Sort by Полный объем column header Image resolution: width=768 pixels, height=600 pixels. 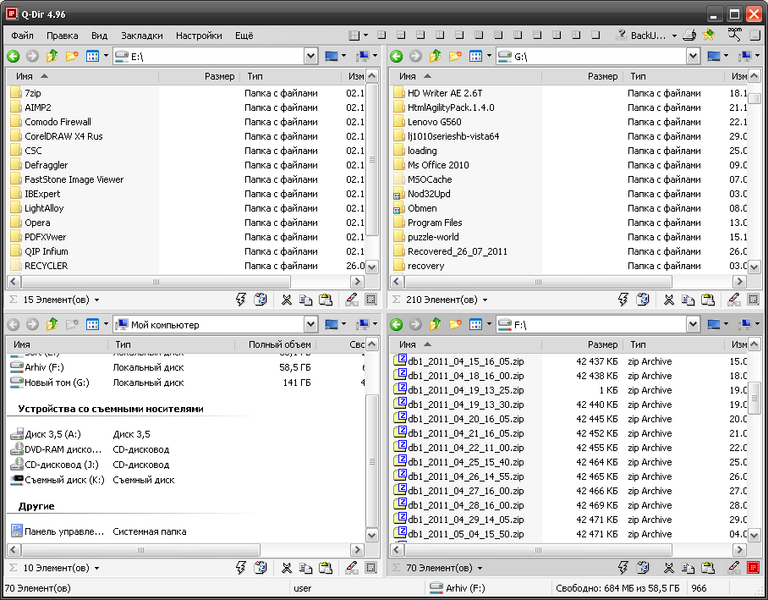pyautogui.click(x=274, y=344)
